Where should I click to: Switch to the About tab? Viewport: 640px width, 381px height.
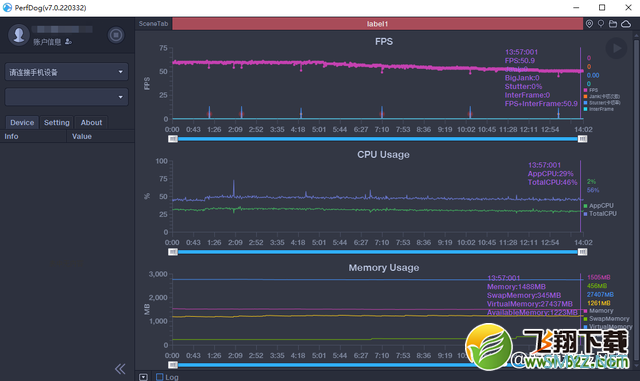(91, 123)
